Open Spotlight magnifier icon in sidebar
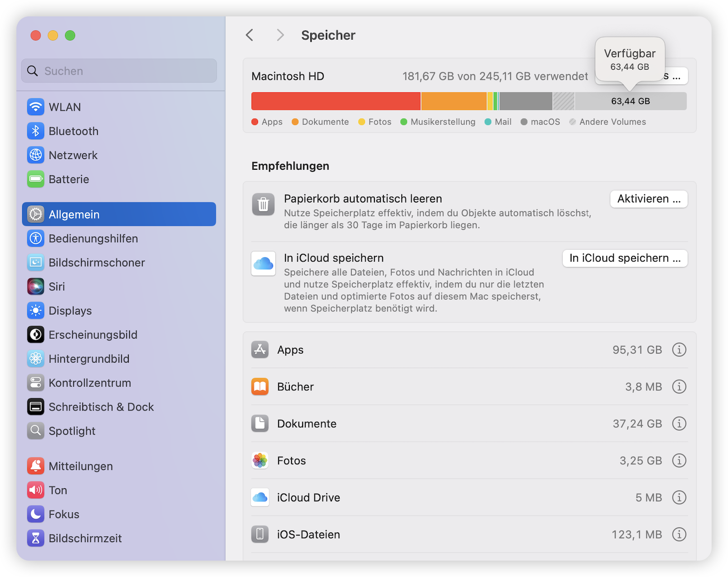728x577 pixels. point(35,431)
